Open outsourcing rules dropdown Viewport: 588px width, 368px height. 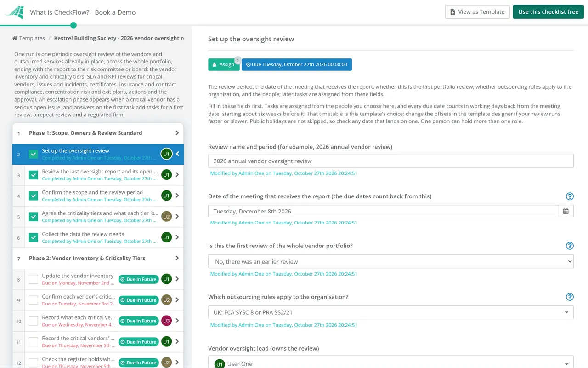391,312
